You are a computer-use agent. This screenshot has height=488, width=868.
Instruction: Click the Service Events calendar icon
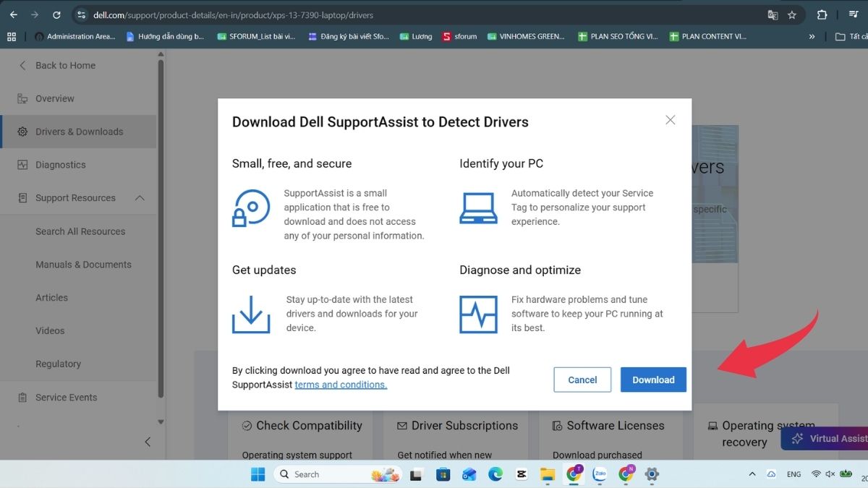point(22,398)
